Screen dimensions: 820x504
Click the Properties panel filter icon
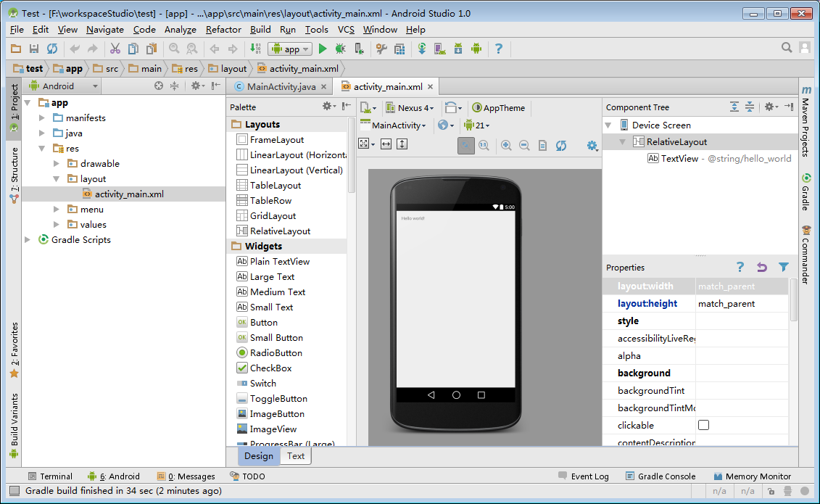783,267
